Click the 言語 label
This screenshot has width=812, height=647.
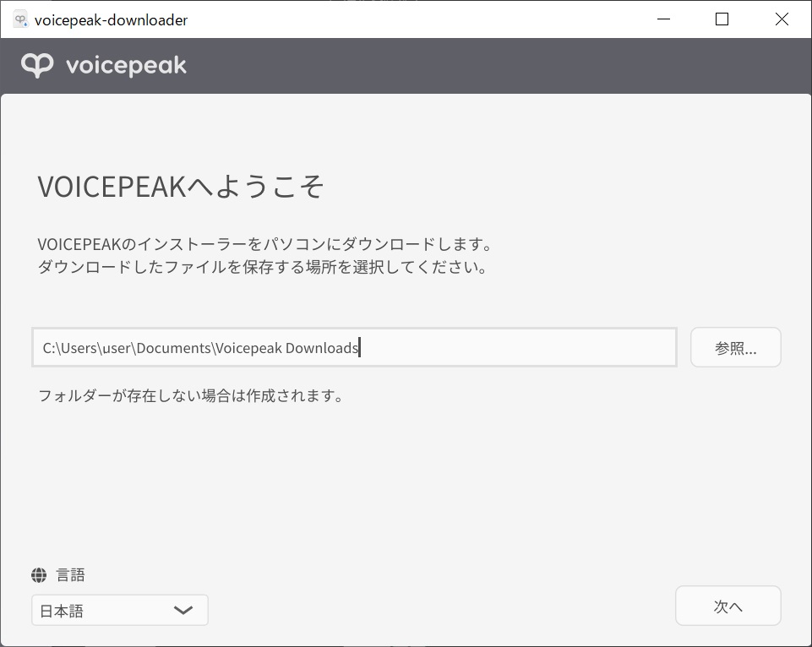(x=70, y=574)
